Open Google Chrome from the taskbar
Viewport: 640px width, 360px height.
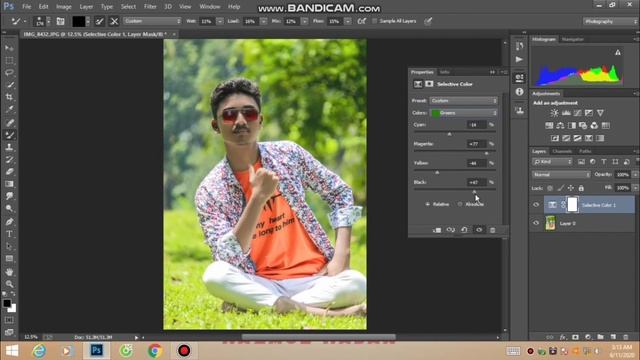click(x=155, y=351)
